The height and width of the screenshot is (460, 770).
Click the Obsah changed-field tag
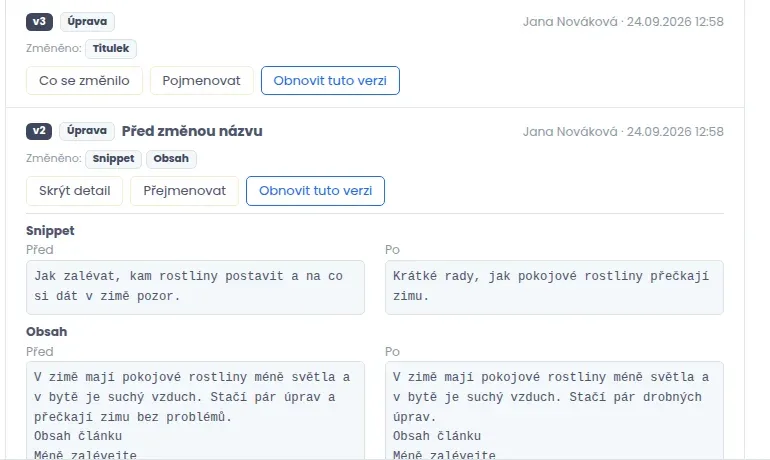[171, 159]
